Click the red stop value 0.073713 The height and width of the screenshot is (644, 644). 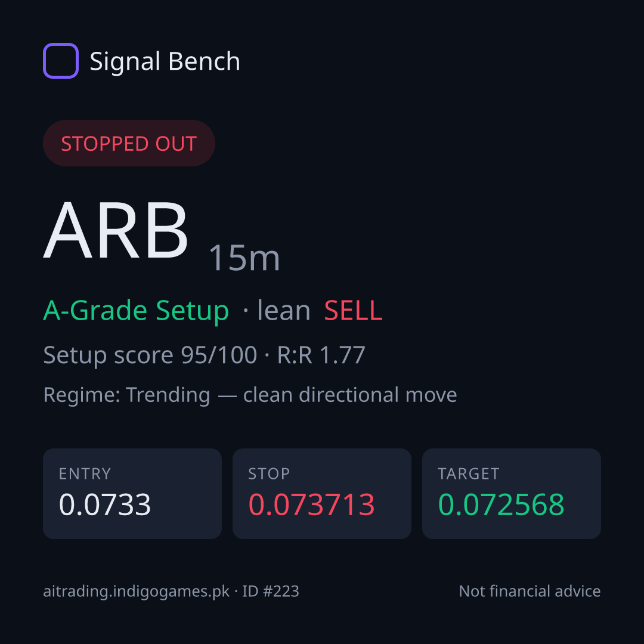point(312,504)
